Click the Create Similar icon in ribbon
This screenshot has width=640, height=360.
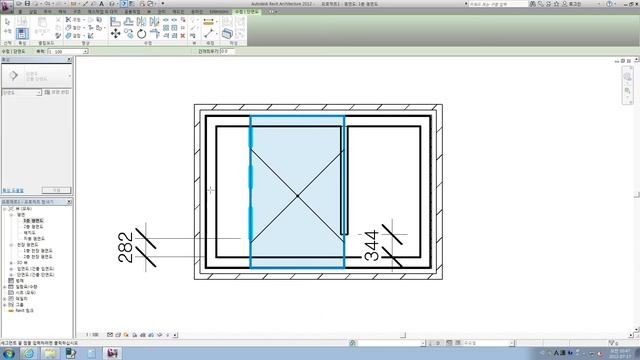tap(227, 33)
